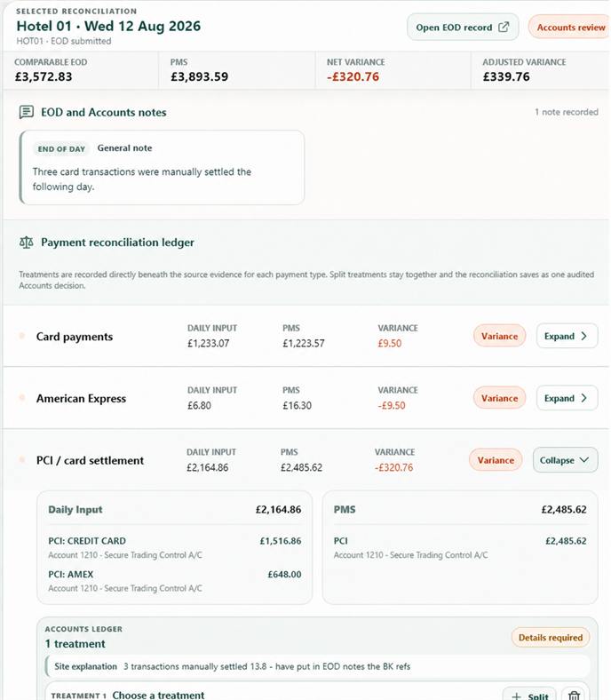Click the Accounts review button
Screen dimensions: 611x700
(571, 28)
